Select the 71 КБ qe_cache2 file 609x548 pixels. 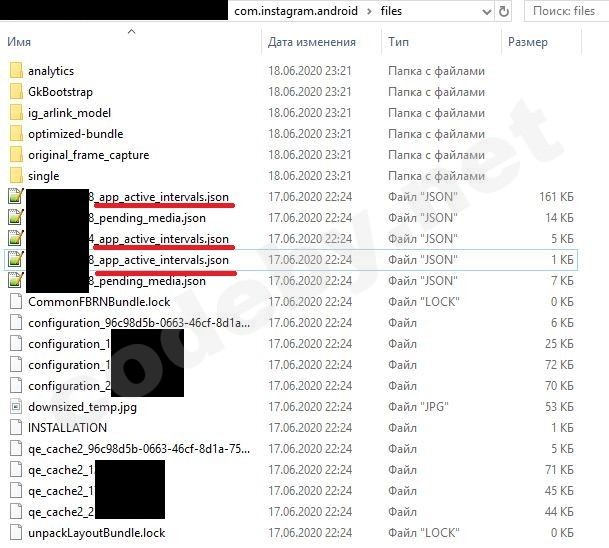(x=61, y=470)
